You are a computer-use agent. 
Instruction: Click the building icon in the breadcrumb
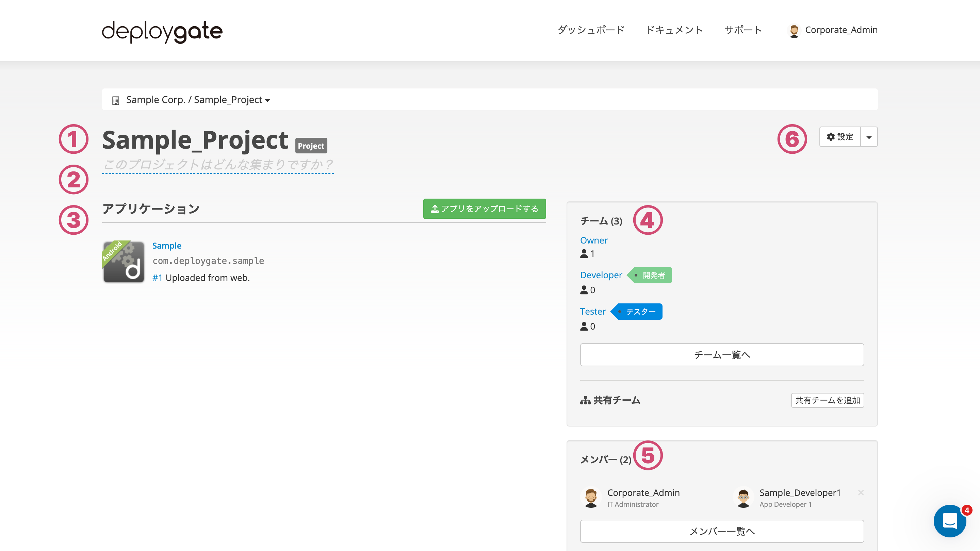point(116,100)
